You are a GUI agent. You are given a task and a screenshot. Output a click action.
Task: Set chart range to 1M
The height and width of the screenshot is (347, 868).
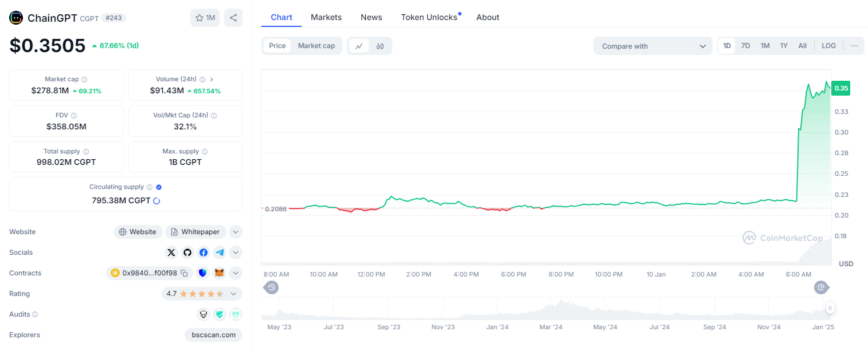coord(765,46)
